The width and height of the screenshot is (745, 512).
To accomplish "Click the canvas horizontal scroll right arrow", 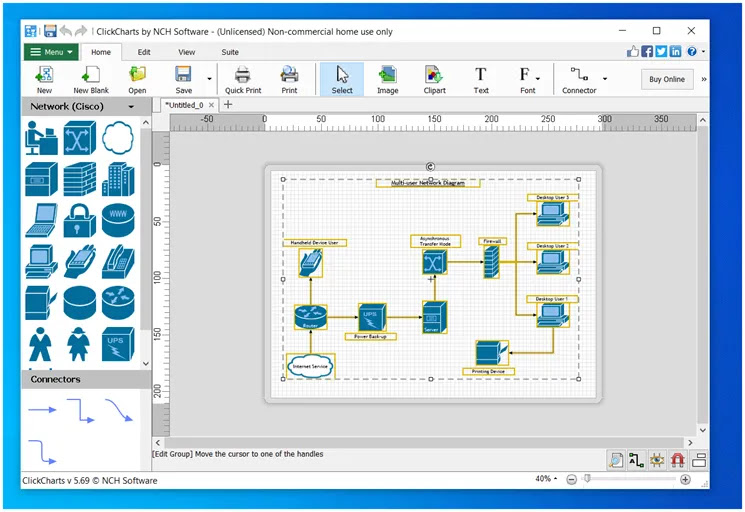I will click(690, 442).
